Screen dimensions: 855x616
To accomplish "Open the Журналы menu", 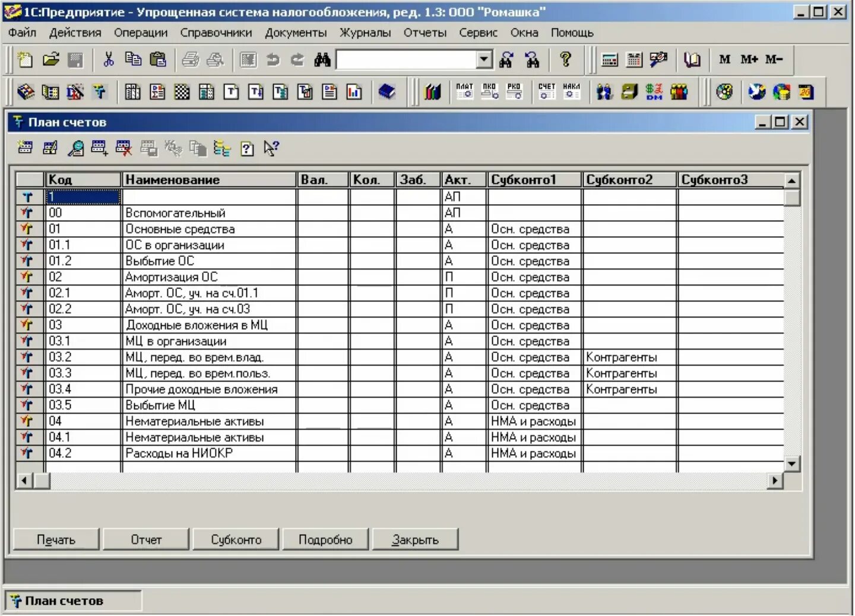I will click(365, 33).
